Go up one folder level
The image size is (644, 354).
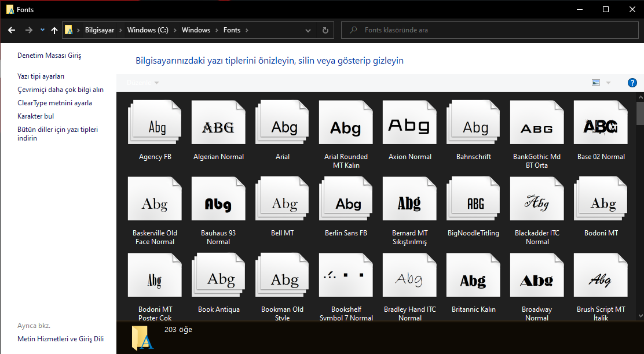(54, 30)
